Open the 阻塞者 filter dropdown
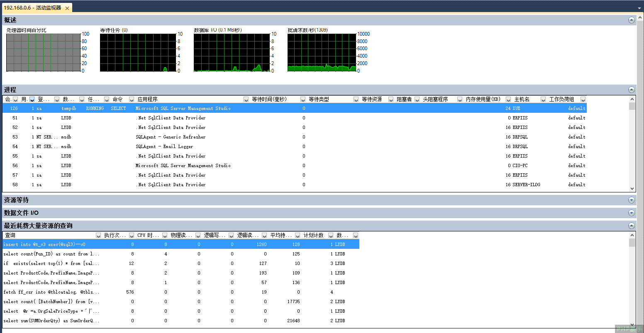The width and height of the screenshot is (644, 333). coord(417,100)
